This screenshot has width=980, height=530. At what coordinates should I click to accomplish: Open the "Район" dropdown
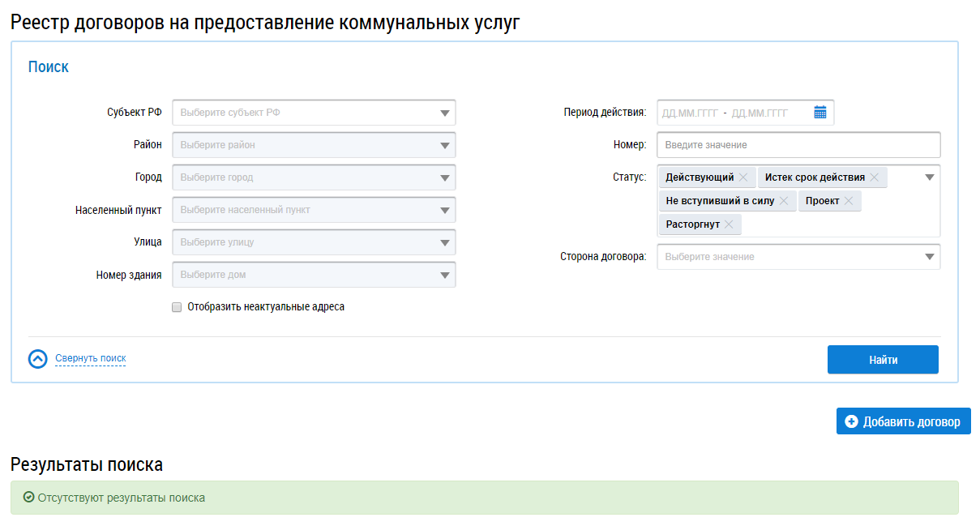click(314, 145)
